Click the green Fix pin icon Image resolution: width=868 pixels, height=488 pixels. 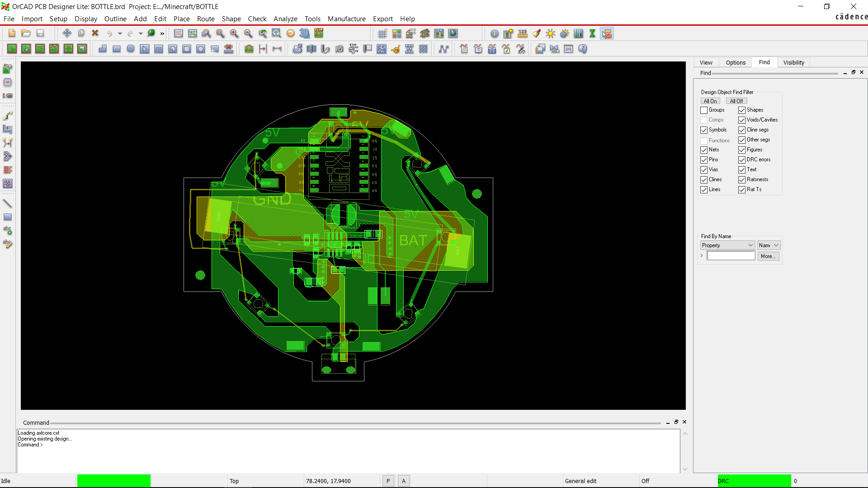tap(151, 33)
